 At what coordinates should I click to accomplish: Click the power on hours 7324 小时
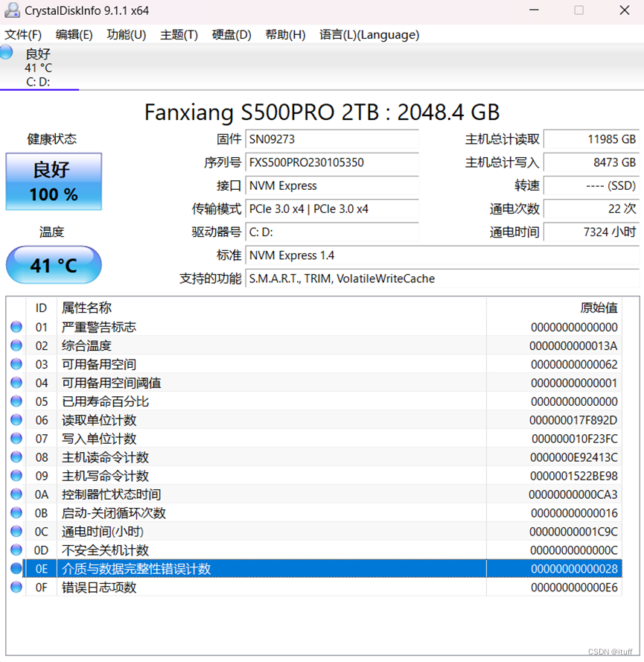point(592,232)
